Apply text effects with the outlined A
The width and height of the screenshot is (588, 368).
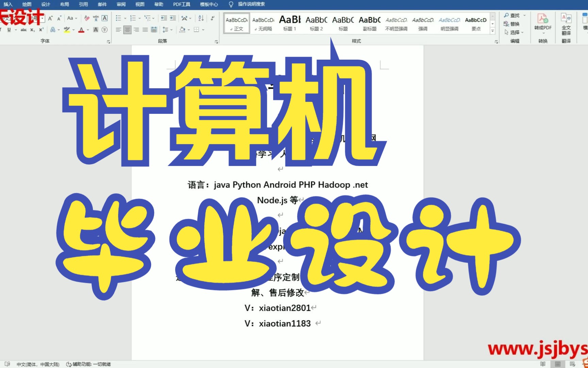(53, 30)
